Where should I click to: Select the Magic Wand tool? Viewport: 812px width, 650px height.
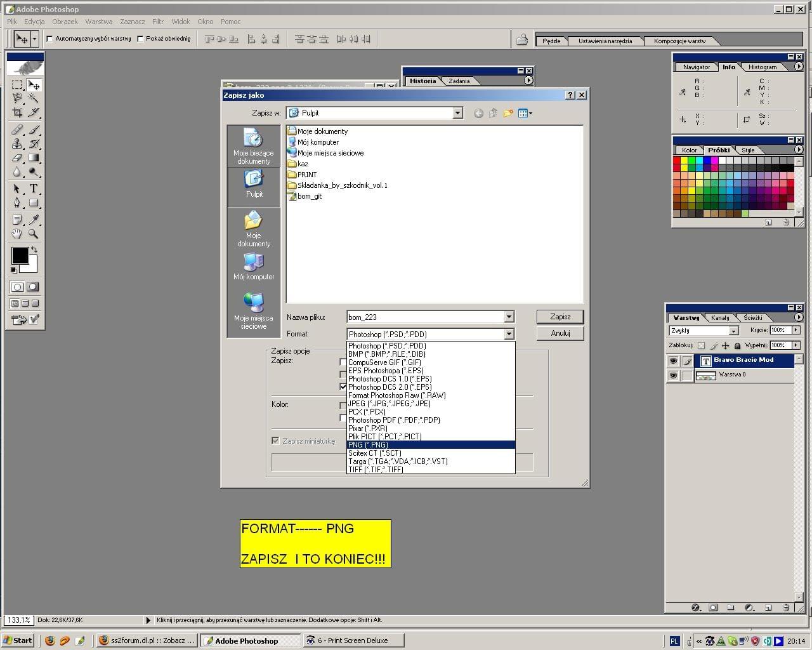(x=34, y=98)
